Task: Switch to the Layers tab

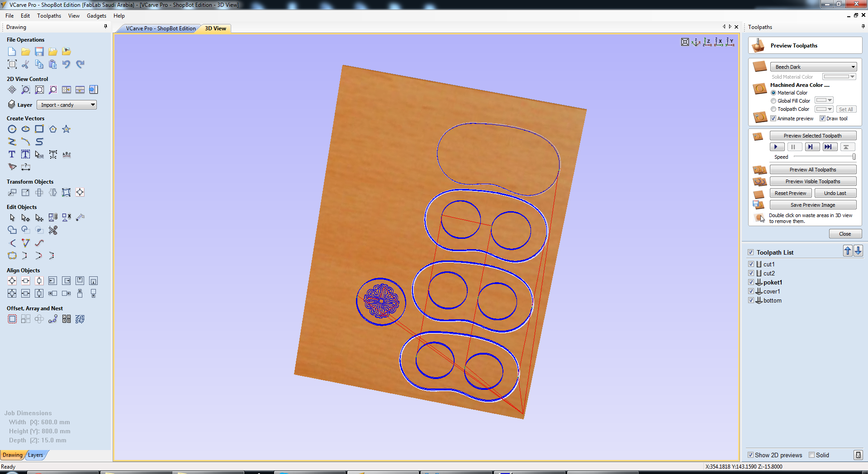Action: 35,455
